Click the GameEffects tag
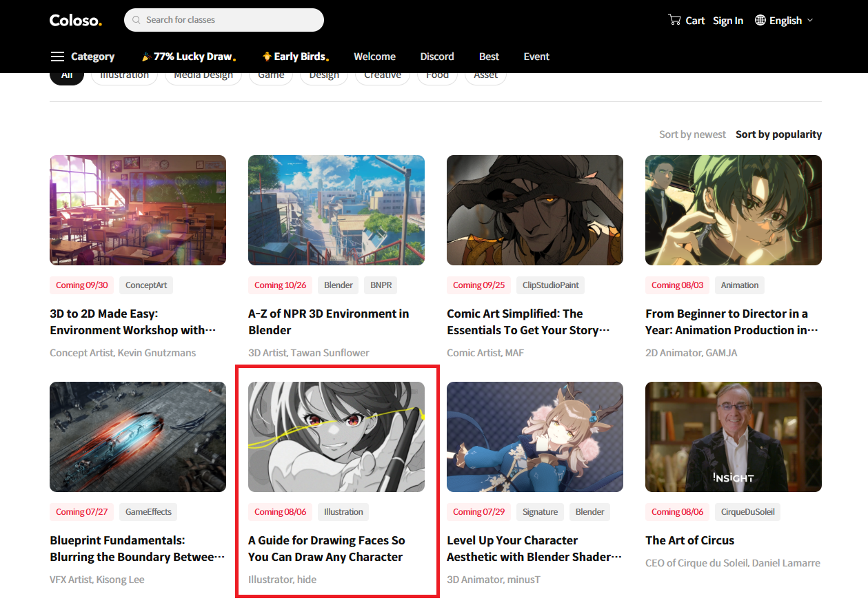This screenshot has height=603, width=868. 148,512
